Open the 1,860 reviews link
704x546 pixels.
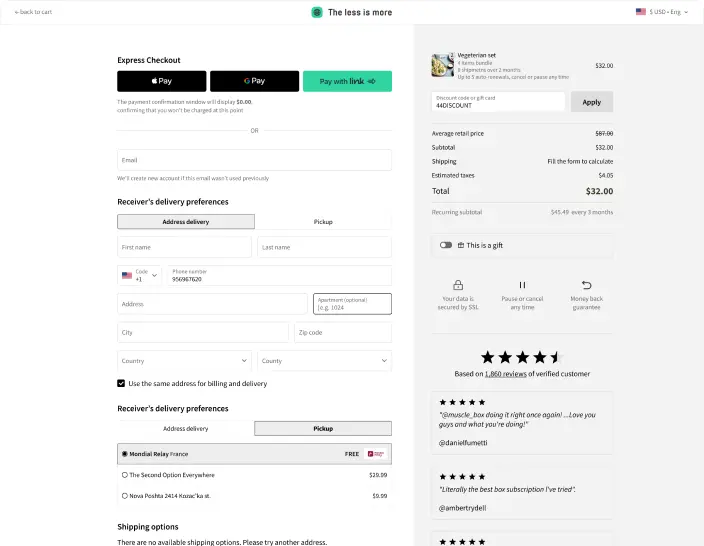pyautogui.click(x=506, y=374)
